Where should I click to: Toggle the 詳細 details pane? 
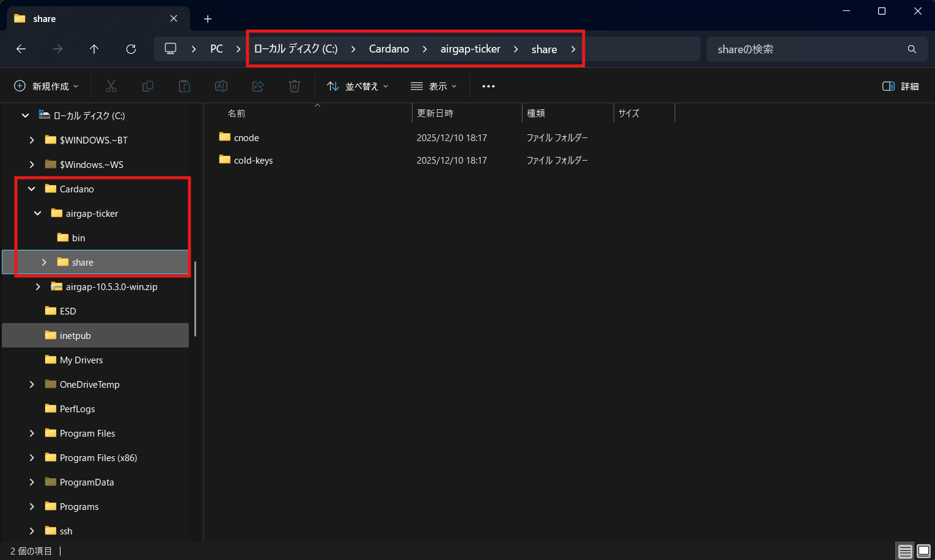point(900,85)
